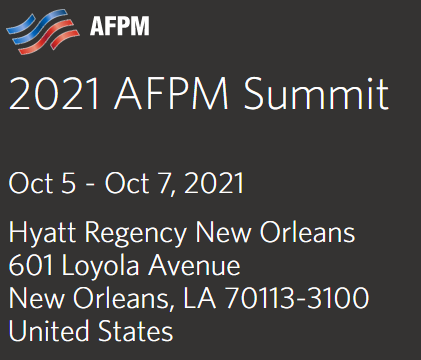This screenshot has width=421, height=360.
Task: Click the LA state abbreviation
Action: click(x=200, y=298)
